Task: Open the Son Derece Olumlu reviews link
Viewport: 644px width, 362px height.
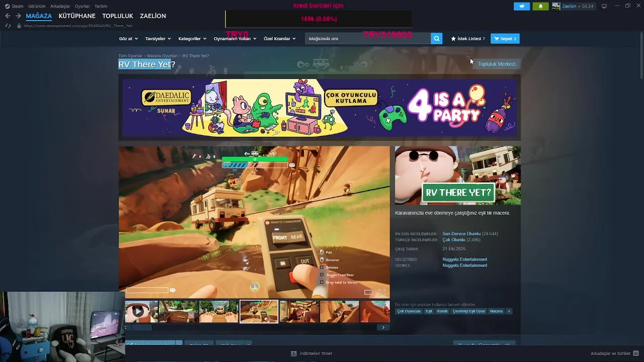Action: pyautogui.click(x=461, y=234)
